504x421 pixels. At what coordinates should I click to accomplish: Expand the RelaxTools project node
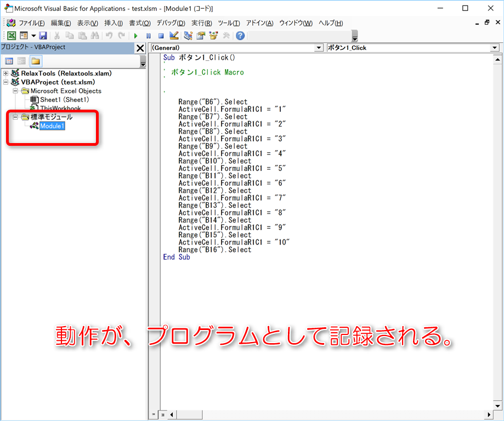pyautogui.click(x=6, y=73)
